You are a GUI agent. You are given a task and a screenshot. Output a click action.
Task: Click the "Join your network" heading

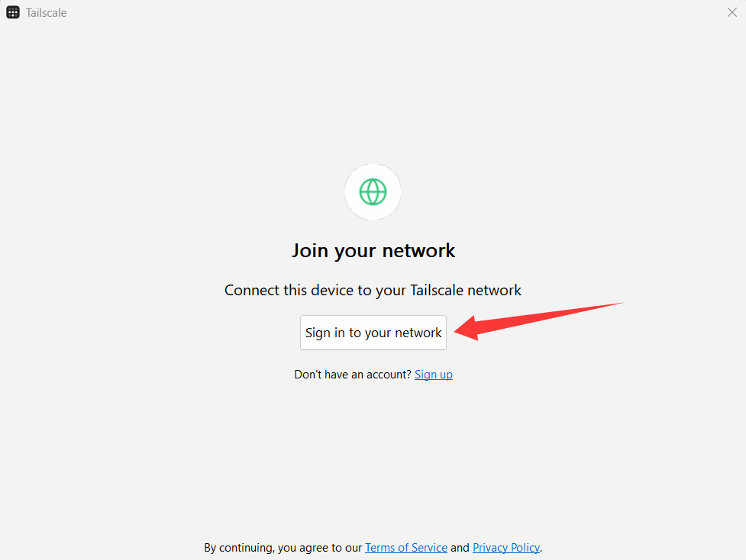[373, 250]
